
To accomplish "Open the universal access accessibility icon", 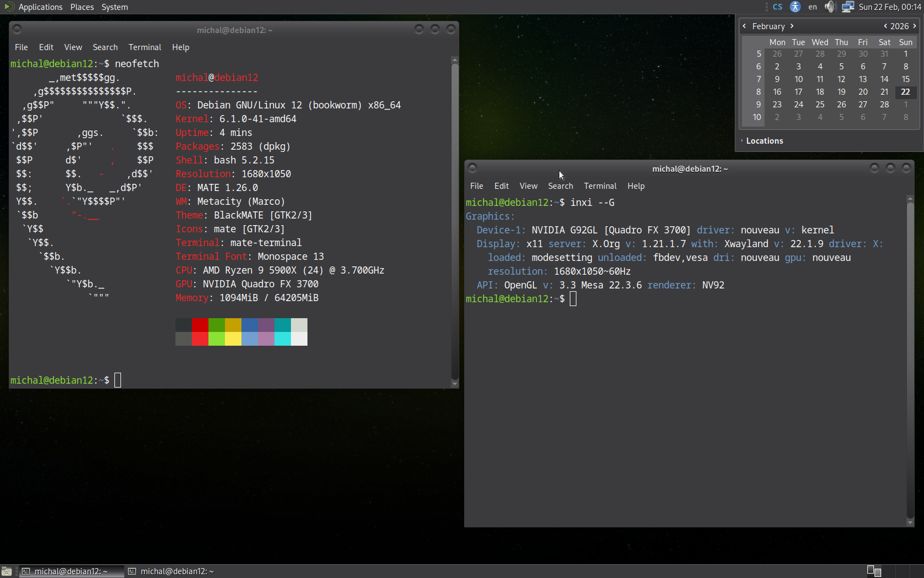I will (795, 7).
